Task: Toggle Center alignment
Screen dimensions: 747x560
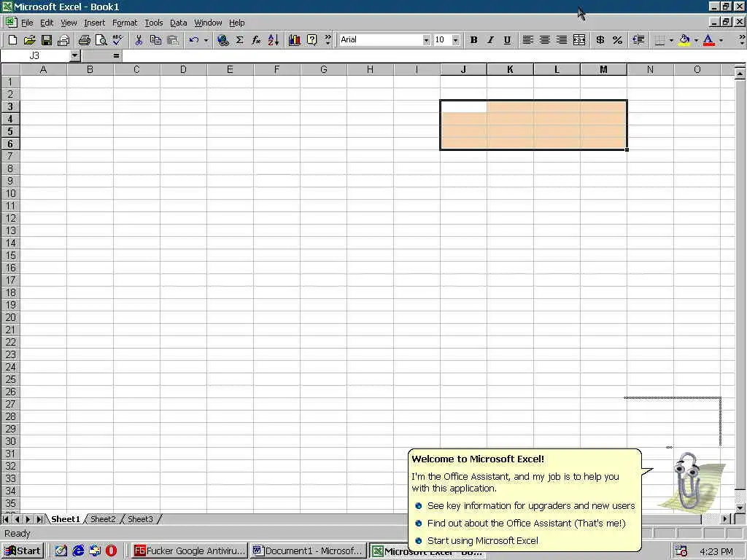Action: [x=545, y=40]
